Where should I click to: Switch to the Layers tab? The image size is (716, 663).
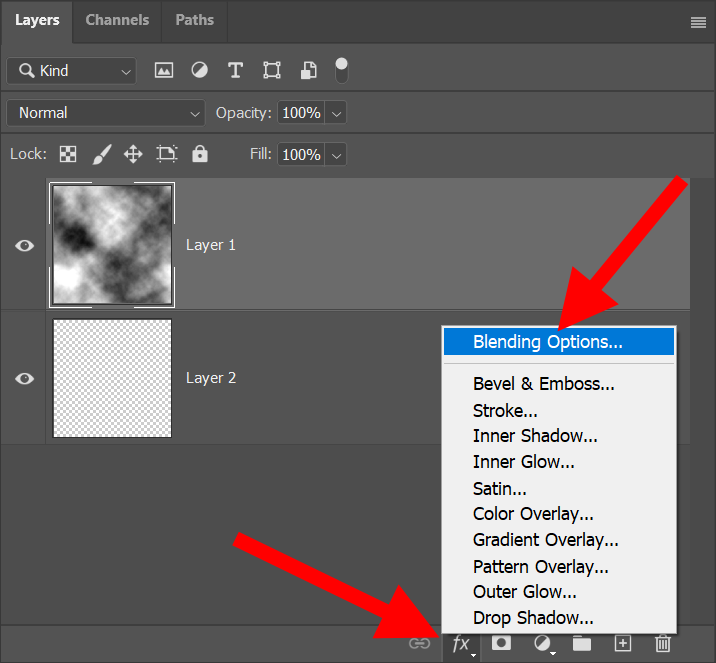click(x=37, y=21)
